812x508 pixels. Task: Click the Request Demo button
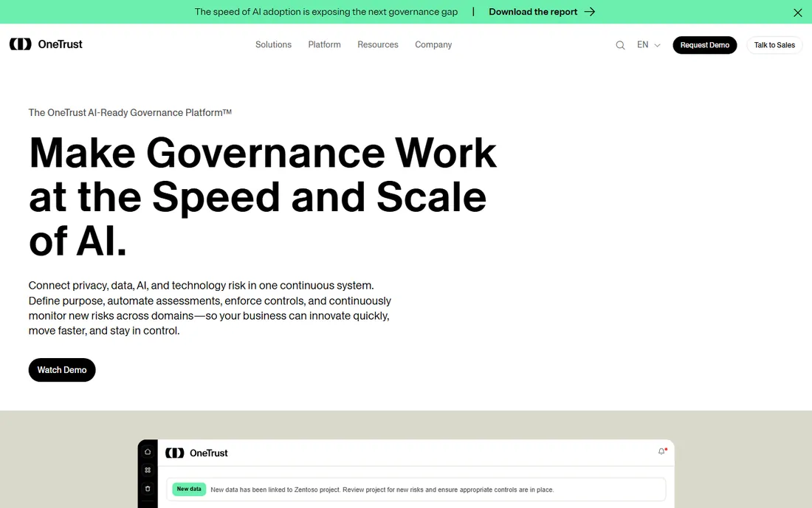coord(704,45)
